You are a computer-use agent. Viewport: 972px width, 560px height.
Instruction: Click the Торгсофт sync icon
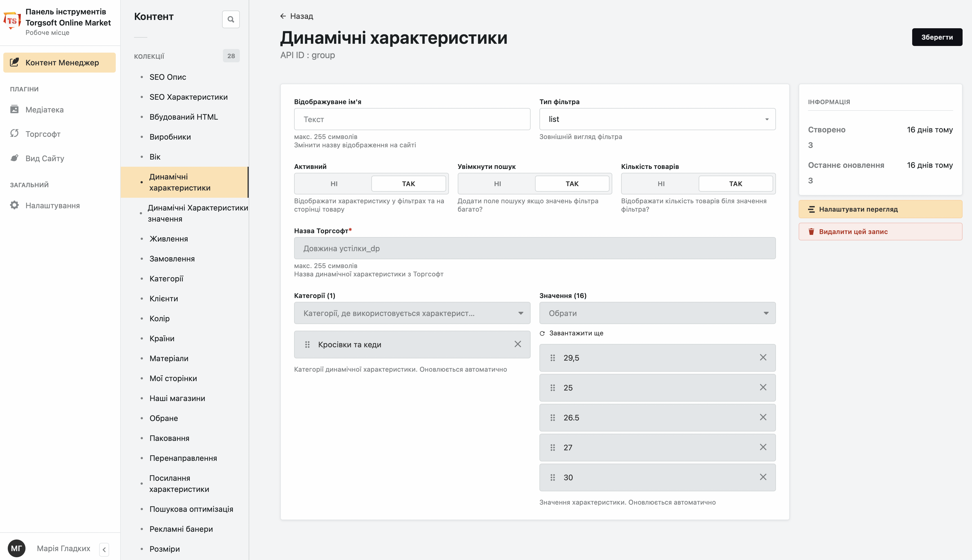pos(14,133)
